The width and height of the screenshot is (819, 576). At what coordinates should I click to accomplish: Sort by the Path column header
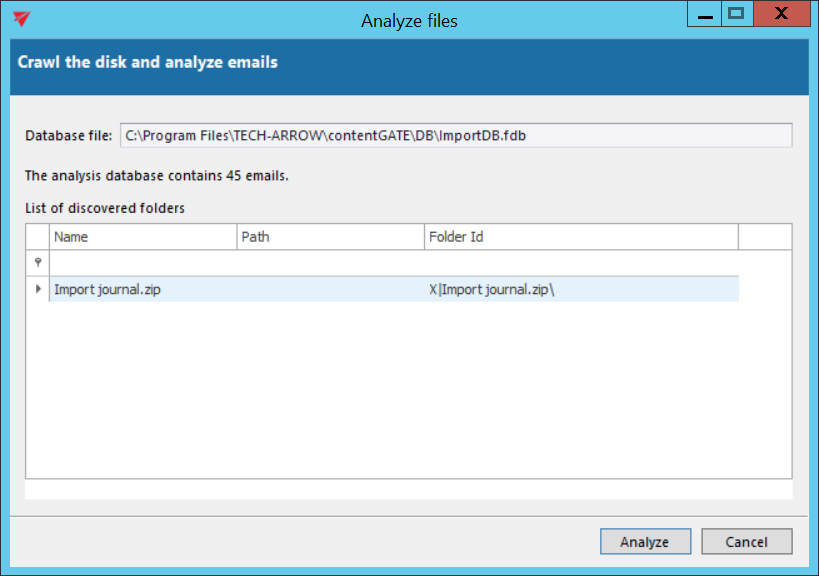tap(330, 237)
